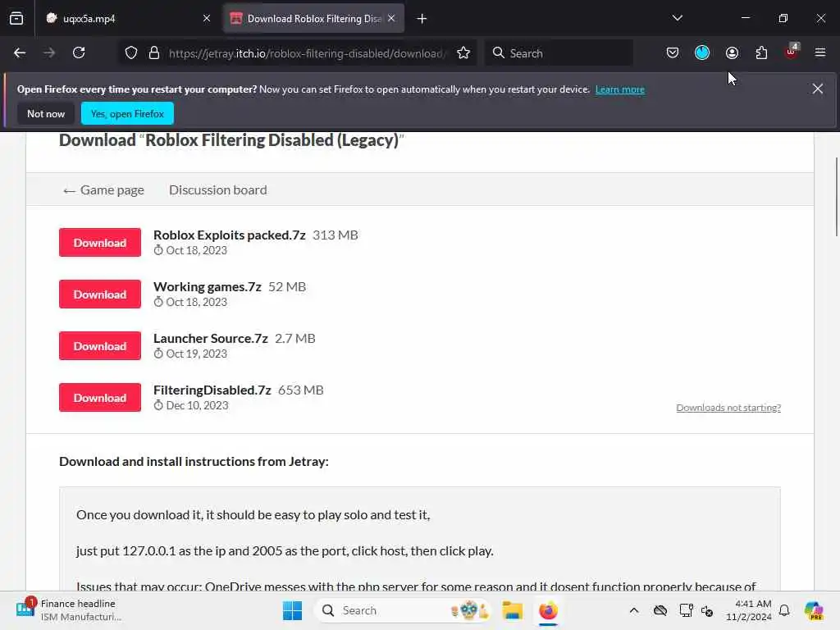
Task: Close the Download Roblox Filtering tab
Action: (x=391, y=18)
